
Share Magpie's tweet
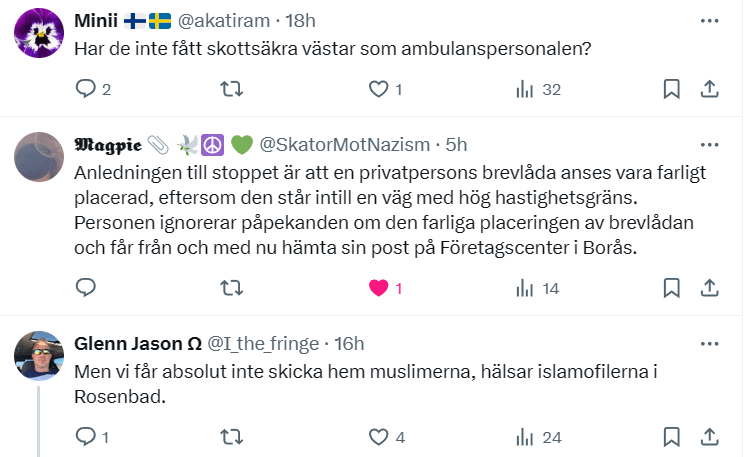[709, 288]
